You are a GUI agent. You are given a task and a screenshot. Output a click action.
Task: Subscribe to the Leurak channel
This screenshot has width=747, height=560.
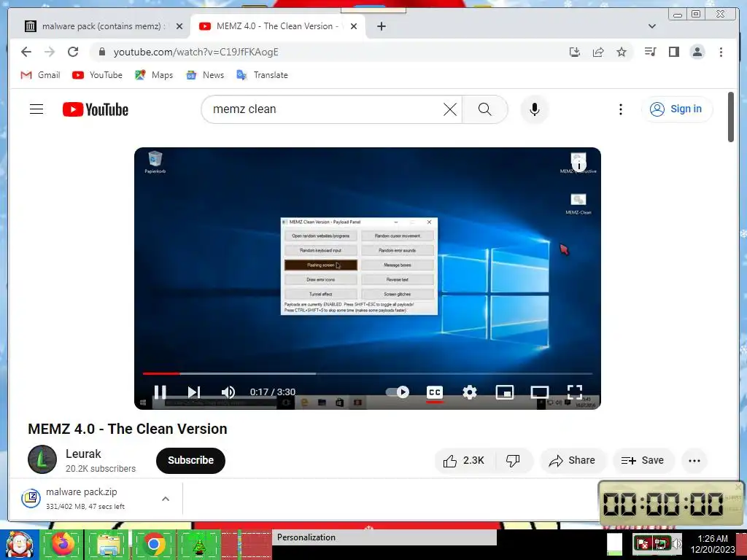190,461
